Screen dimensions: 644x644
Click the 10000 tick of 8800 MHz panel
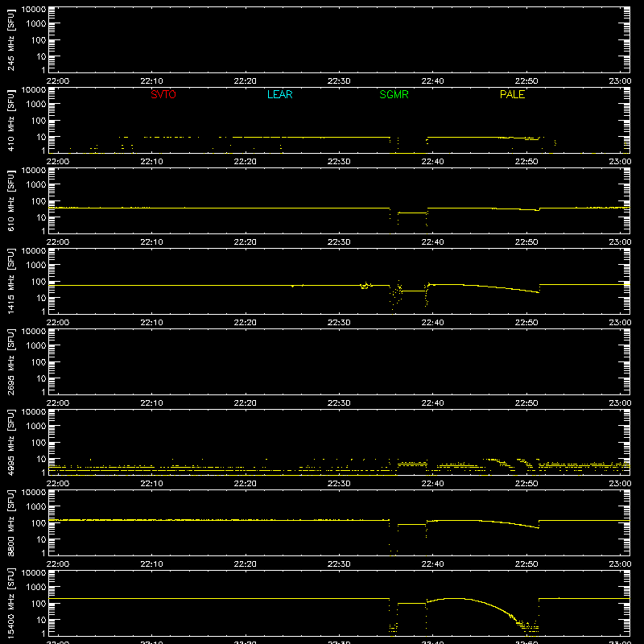coord(34,493)
